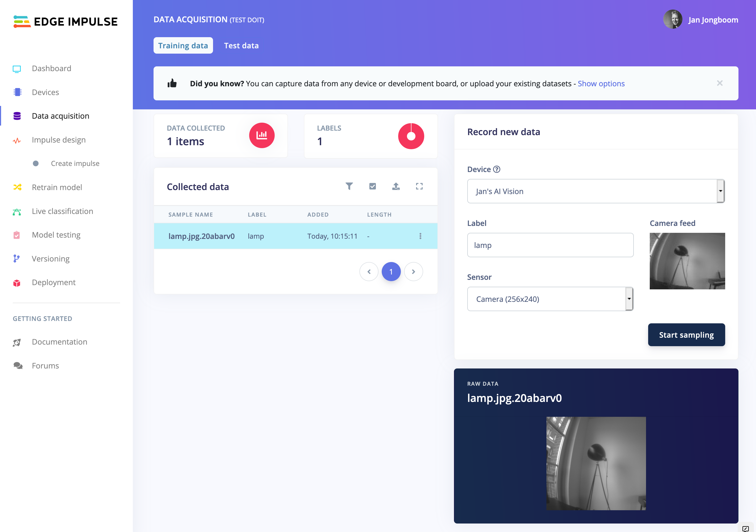
Task: Expand Collected data to fullscreen
Action: (419, 186)
